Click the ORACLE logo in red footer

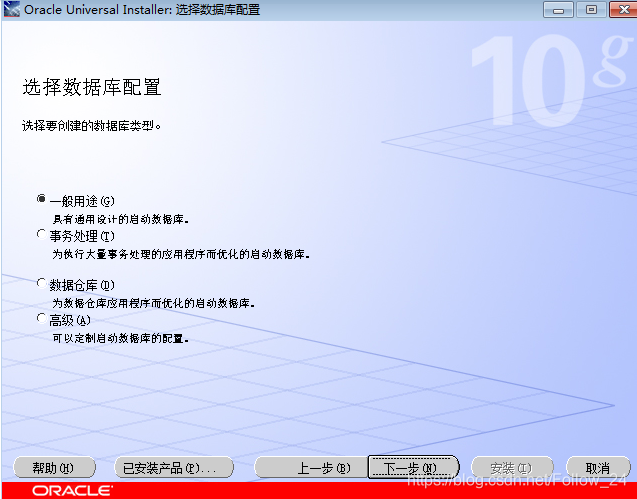72,491
